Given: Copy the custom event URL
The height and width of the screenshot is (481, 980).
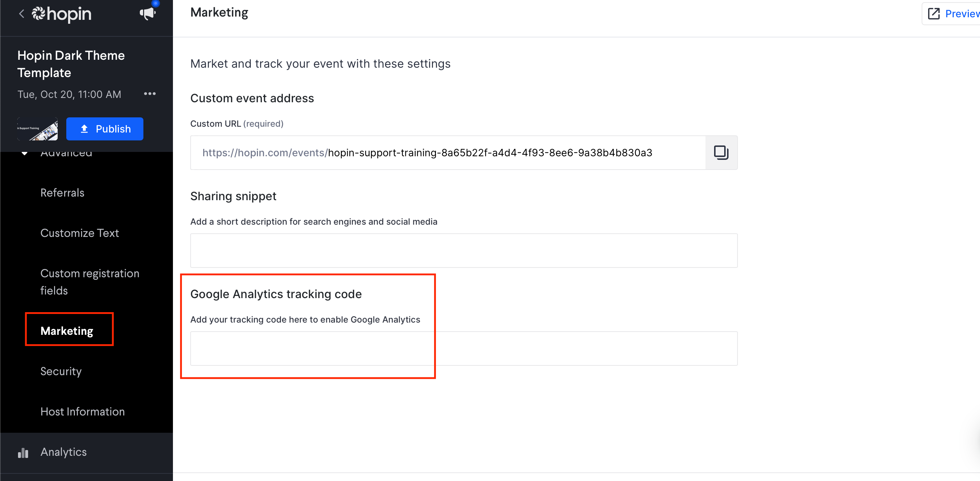Looking at the screenshot, I should pyautogui.click(x=721, y=153).
